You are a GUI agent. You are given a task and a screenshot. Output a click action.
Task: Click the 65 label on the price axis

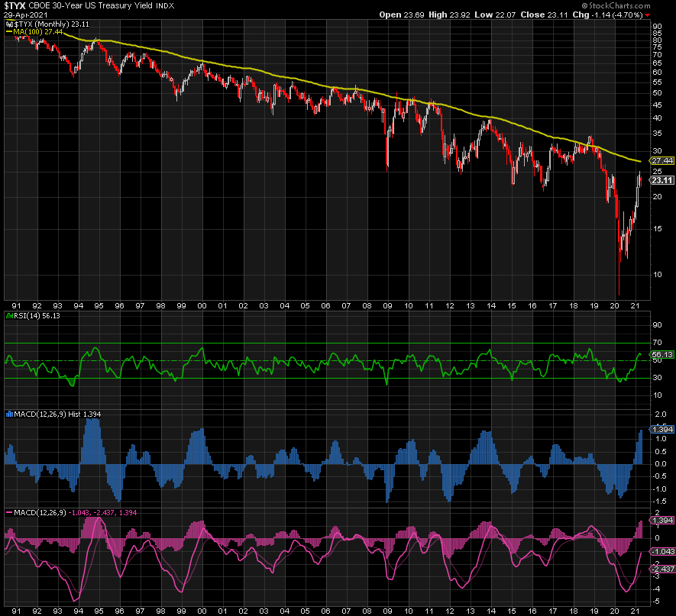coord(657,63)
